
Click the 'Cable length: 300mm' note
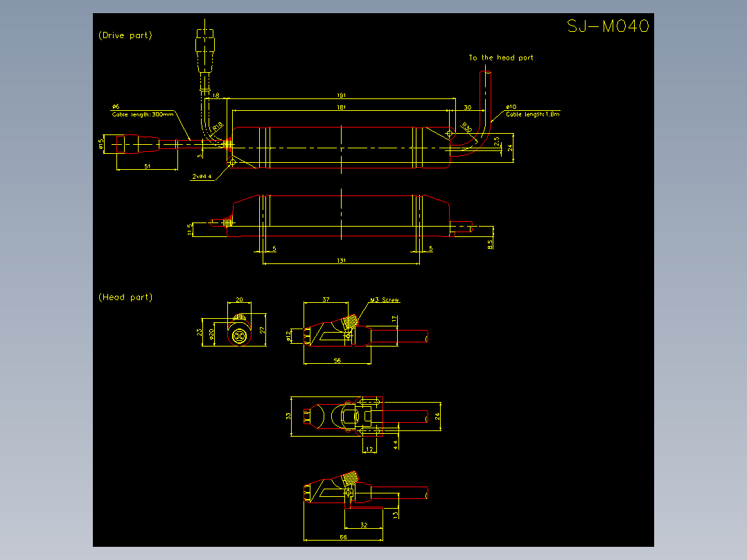click(144, 115)
